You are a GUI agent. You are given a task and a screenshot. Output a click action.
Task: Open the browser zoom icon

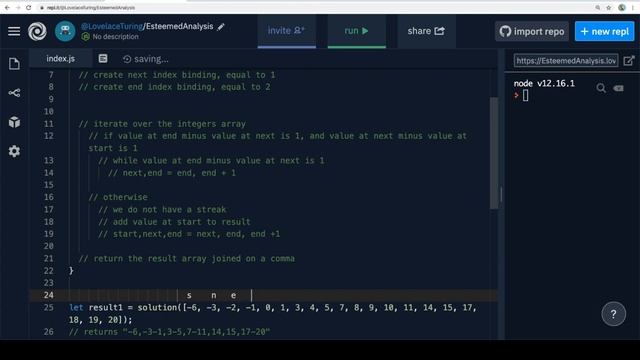[x=598, y=7]
